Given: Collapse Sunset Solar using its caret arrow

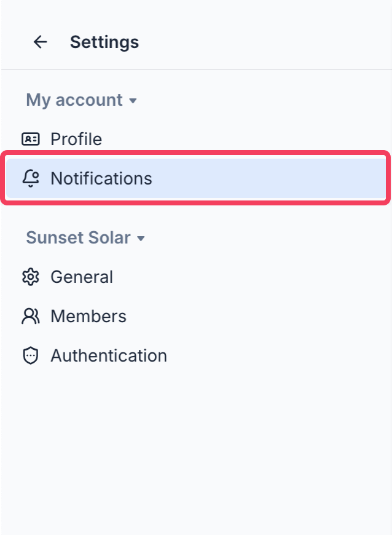Looking at the screenshot, I should click(x=141, y=239).
